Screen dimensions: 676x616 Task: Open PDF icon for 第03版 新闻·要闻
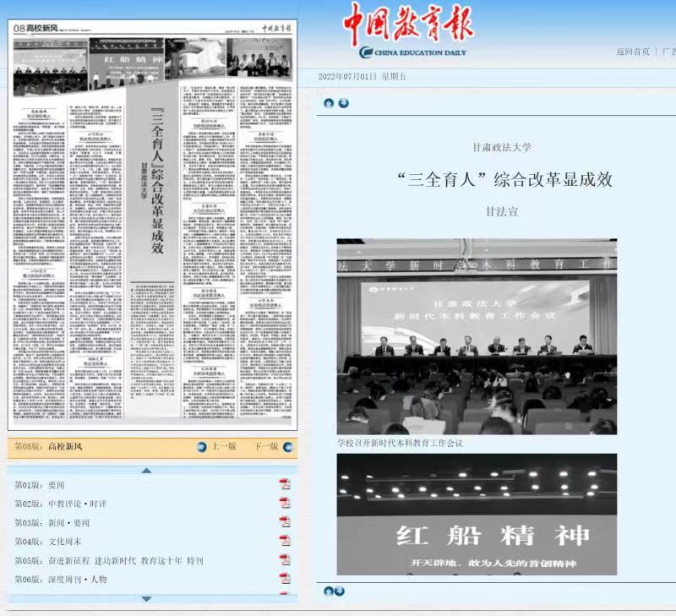click(x=285, y=521)
